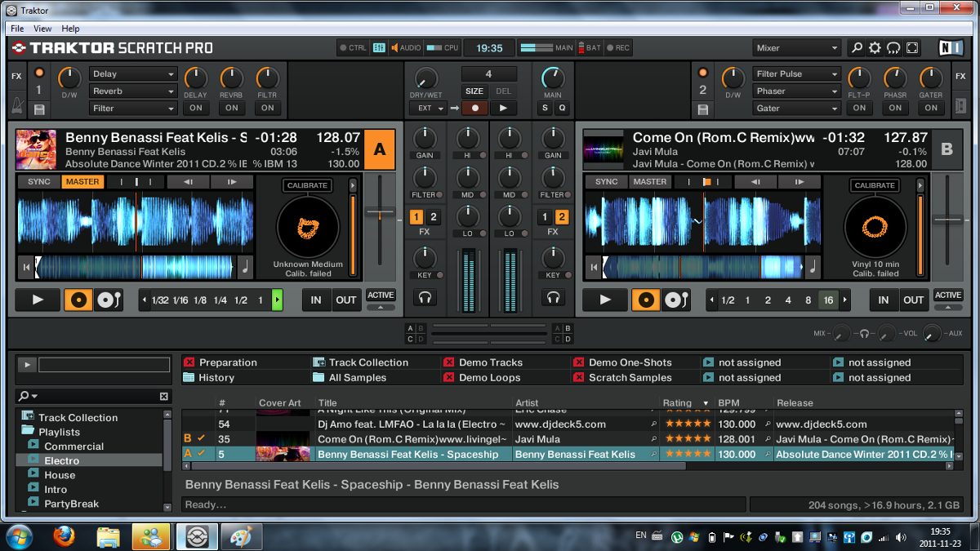980x551 pixels.
Task: Open the EXT loop recorder source dropdown
Action: click(430, 108)
